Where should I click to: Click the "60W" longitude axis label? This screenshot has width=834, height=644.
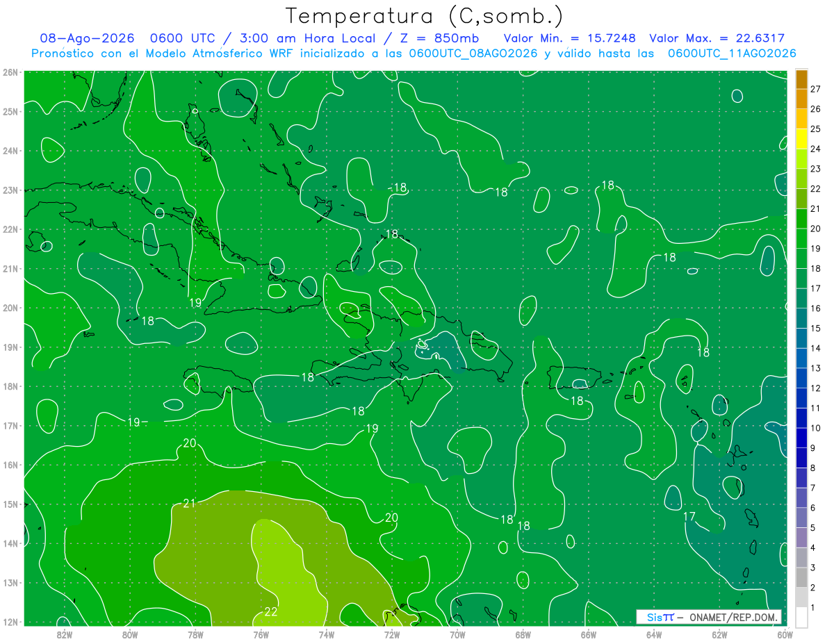click(785, 634)
